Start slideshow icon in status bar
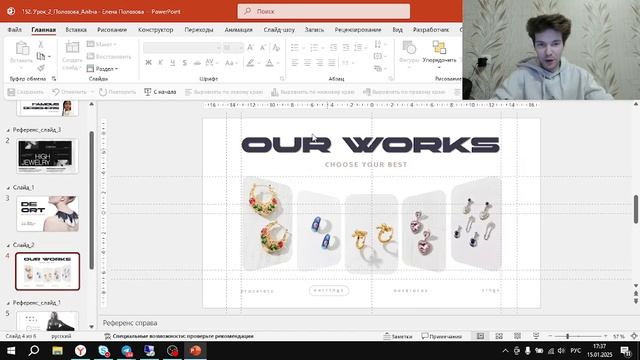This screenshot has width=640, height=360. (x=536, y=336)
